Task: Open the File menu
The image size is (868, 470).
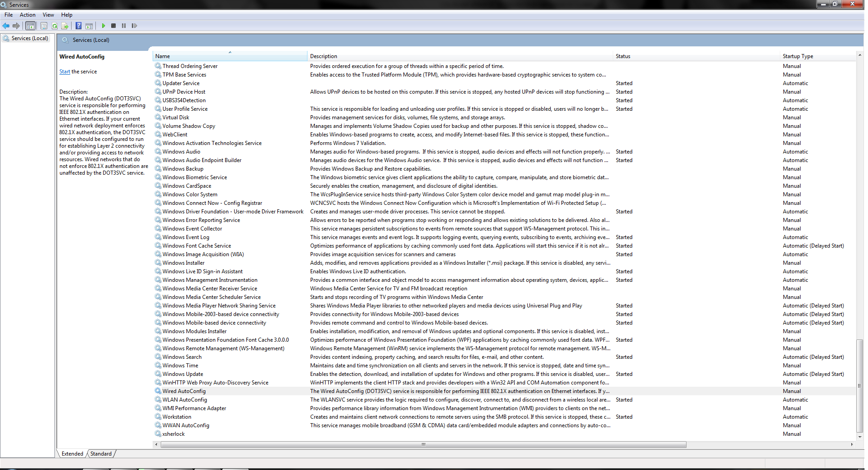Action: pyautogui.click(x=9, y=15)
